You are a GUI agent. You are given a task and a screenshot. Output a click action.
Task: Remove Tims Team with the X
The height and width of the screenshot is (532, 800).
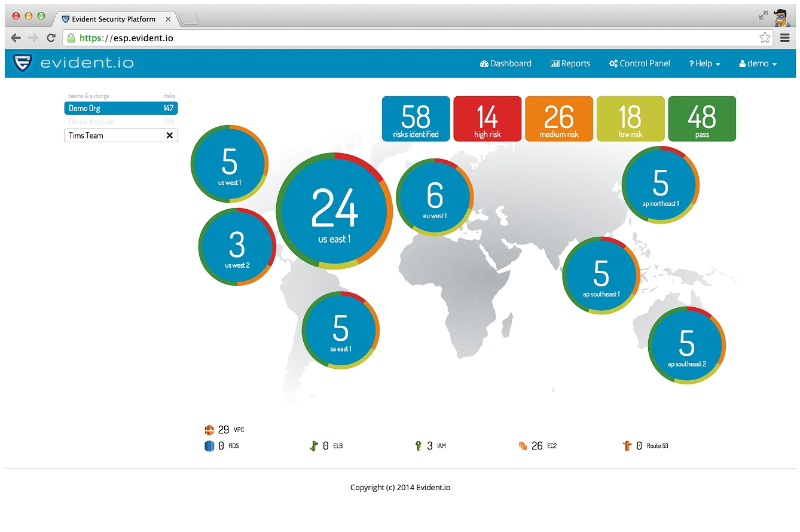[169, 136]
